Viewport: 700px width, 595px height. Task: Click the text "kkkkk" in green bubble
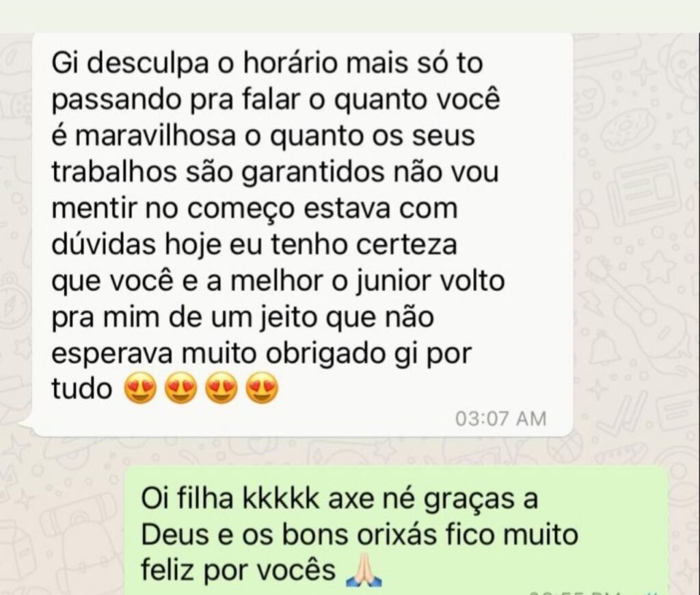tap(281, 498)
